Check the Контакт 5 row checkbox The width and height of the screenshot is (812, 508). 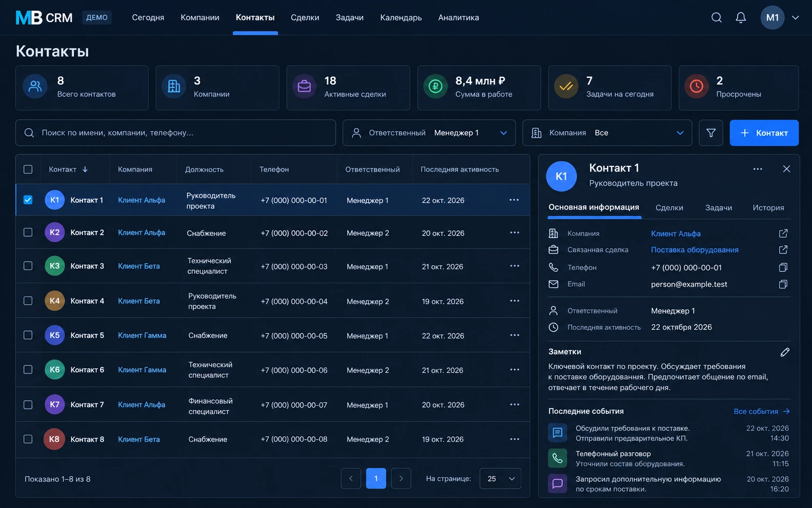pos(28,335)
